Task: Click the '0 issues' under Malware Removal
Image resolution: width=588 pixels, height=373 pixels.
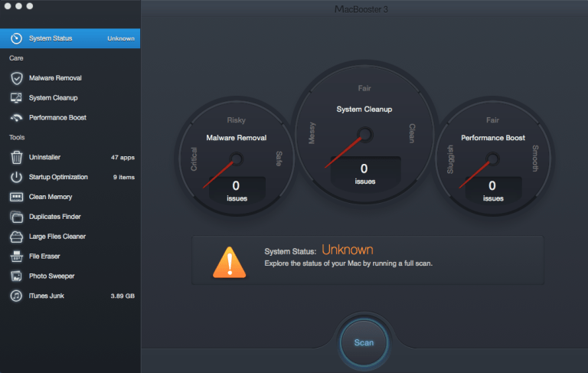Action: pos(237,190)
